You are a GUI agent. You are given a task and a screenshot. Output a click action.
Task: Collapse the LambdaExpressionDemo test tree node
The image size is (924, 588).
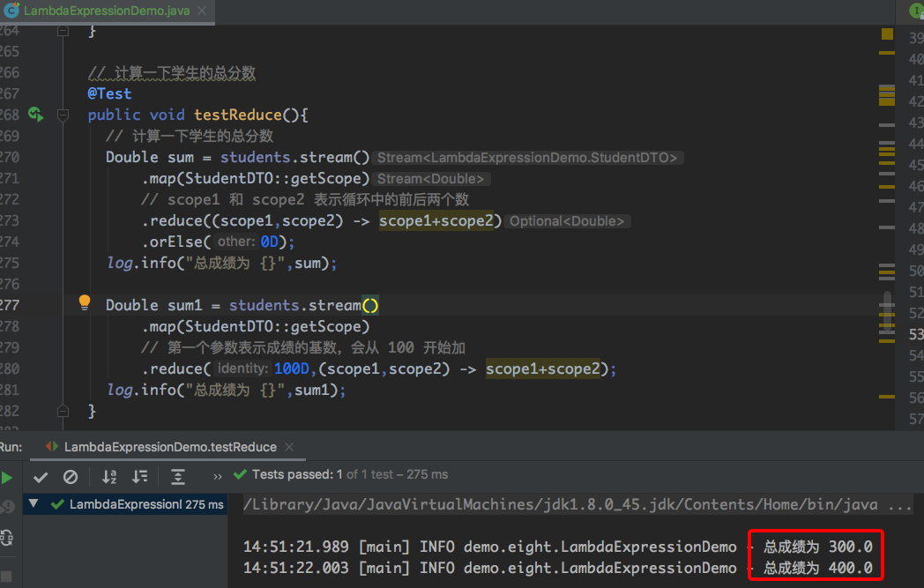coord(34,505)
